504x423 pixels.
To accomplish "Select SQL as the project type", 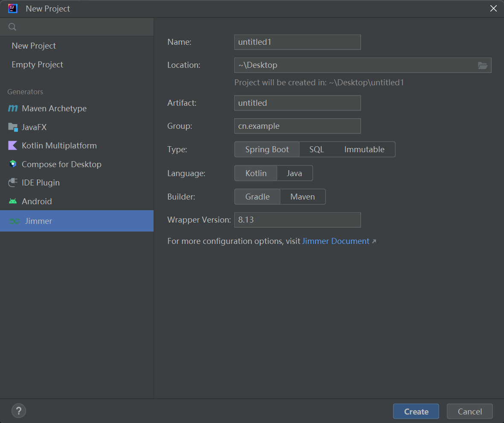I will coord(316,149).
